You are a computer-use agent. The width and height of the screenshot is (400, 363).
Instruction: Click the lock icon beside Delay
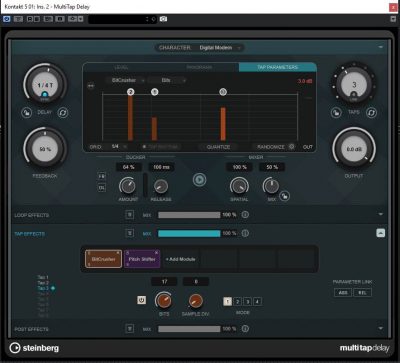27,113
